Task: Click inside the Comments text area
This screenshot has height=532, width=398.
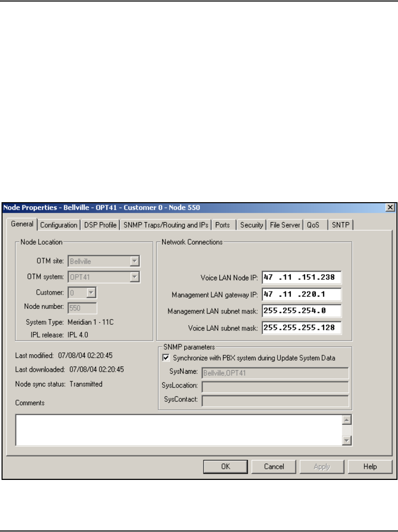Action: click(x=179, y=430)
